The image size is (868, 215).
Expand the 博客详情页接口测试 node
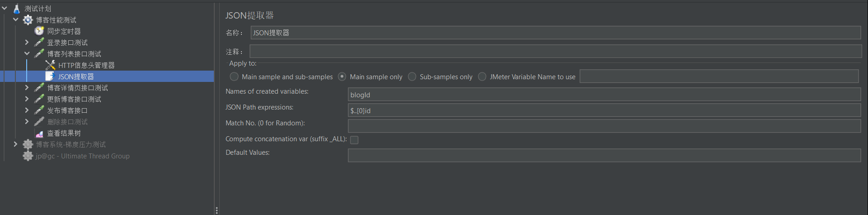pos(27,87)
